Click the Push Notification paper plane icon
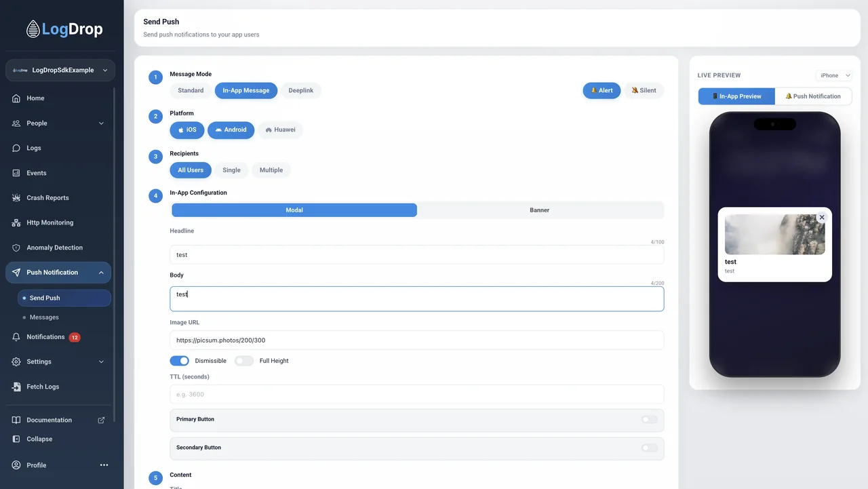This screenshot has height=489, width=868. (16, 273)
